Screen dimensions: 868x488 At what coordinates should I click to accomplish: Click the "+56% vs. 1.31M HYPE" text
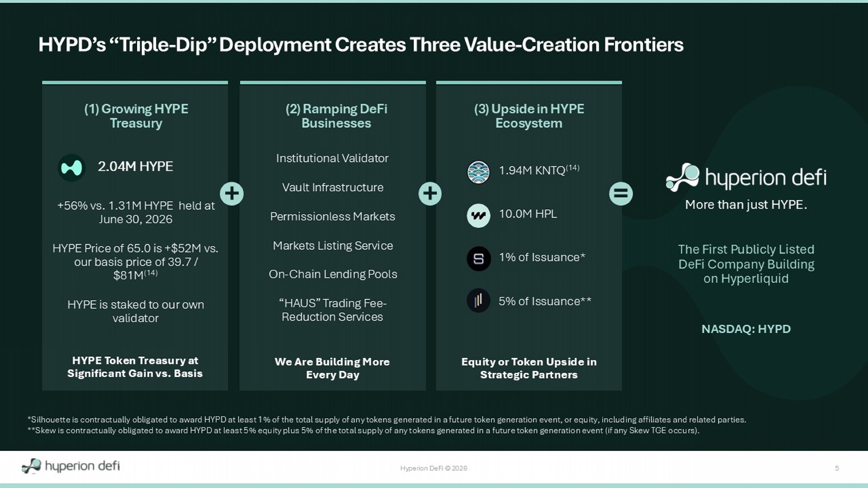[x=135, y=212]
